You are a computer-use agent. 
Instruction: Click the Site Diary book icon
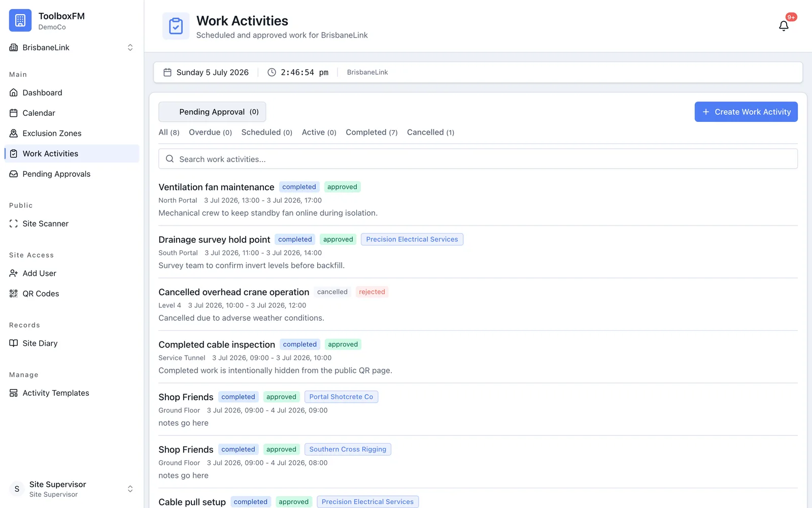point(14,343)
